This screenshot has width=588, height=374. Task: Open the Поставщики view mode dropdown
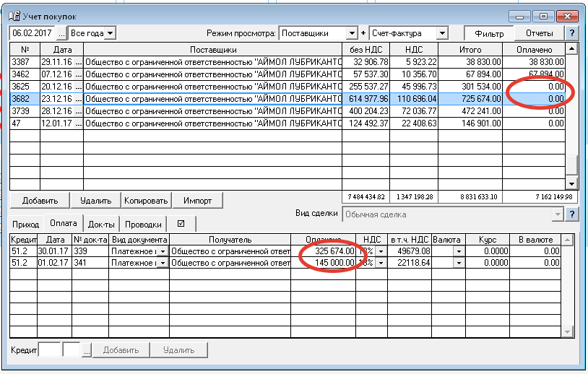352,33
